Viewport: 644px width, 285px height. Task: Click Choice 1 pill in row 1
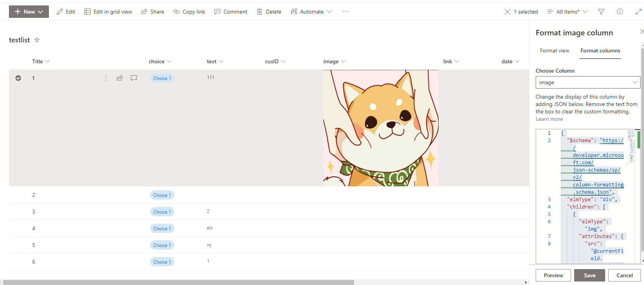click(162, 78)
